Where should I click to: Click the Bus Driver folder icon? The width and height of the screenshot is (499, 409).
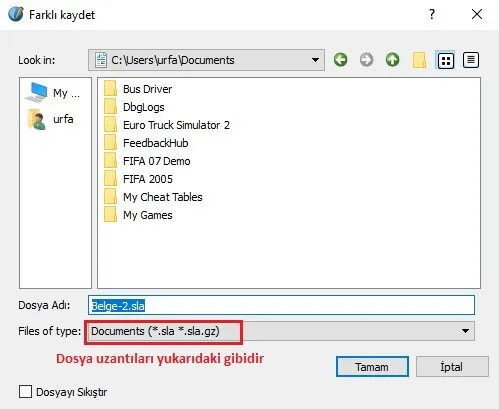[110, 89]
